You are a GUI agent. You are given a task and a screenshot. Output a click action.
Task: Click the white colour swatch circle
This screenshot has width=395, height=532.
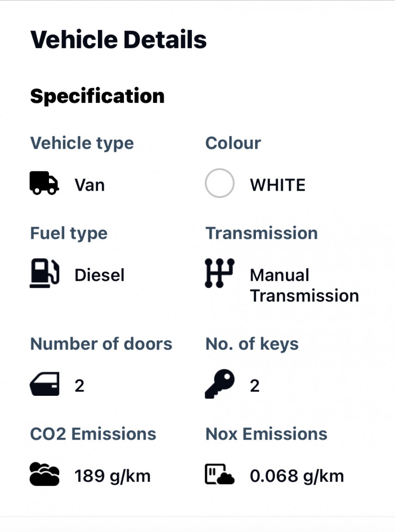(x=219, y=183)
